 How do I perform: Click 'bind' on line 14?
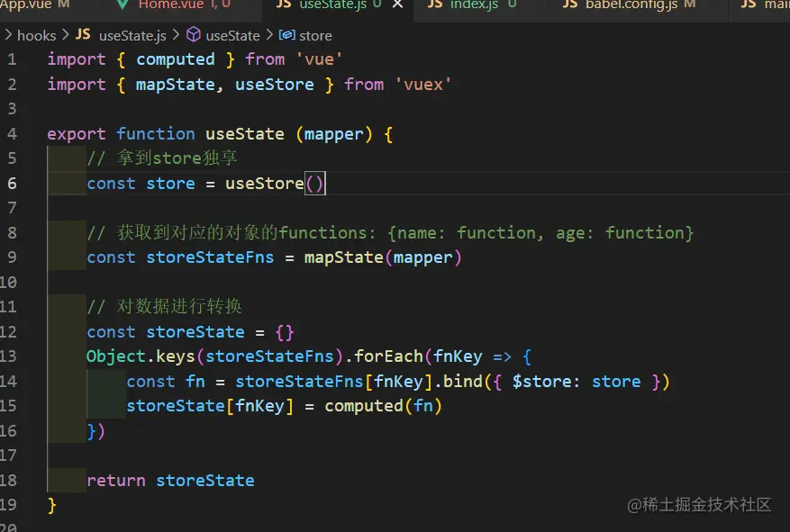(462, 382)
